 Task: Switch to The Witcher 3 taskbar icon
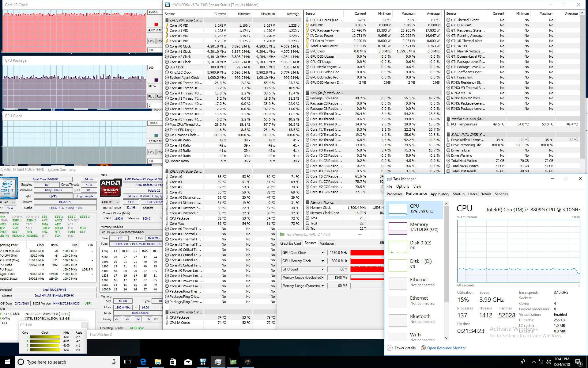(248, 362)
